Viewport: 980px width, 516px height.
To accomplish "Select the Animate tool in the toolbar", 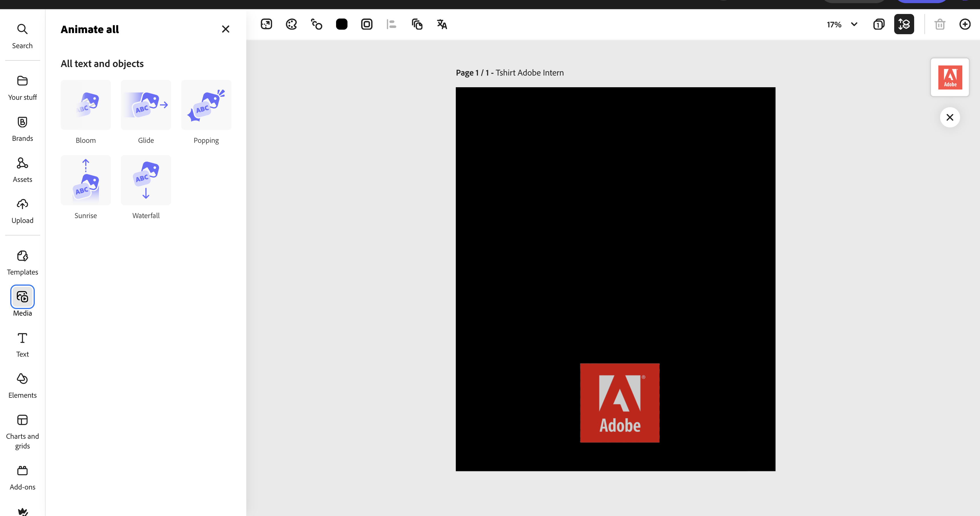I will pyautogui.click(x=316, y=24).
